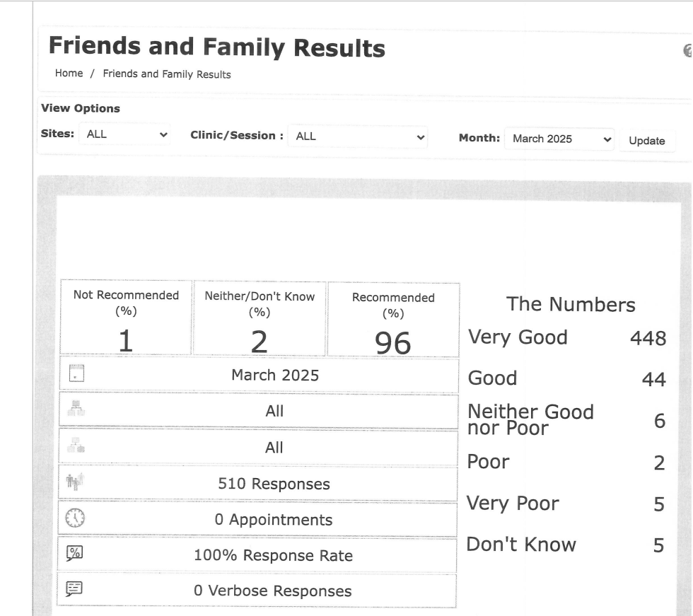The image size is (693, 616).
Task: Click the help icon next to page title
Action: click(687, 50)
